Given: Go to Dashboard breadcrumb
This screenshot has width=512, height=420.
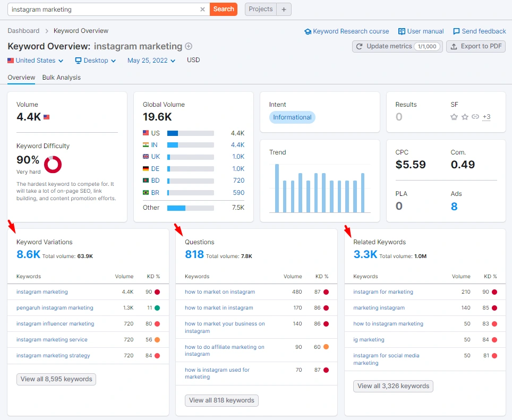Looking at the screenshot, I should pos(23,31).
